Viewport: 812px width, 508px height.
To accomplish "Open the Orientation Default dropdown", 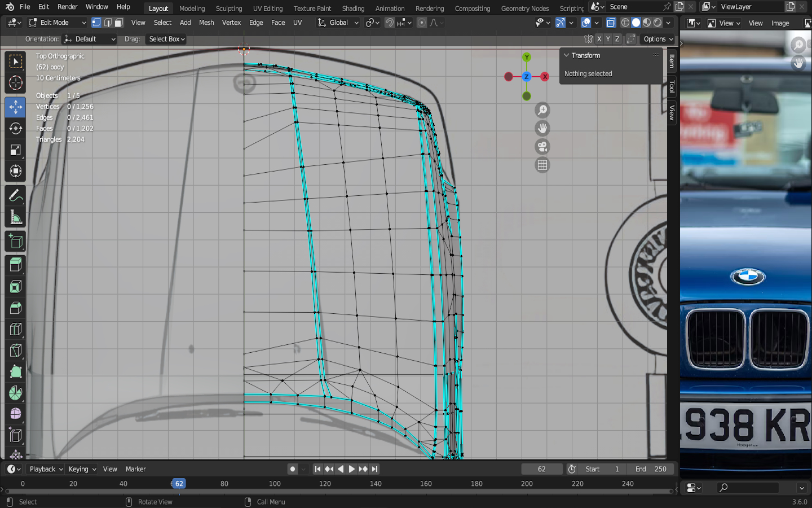I will tap(90, 39).
